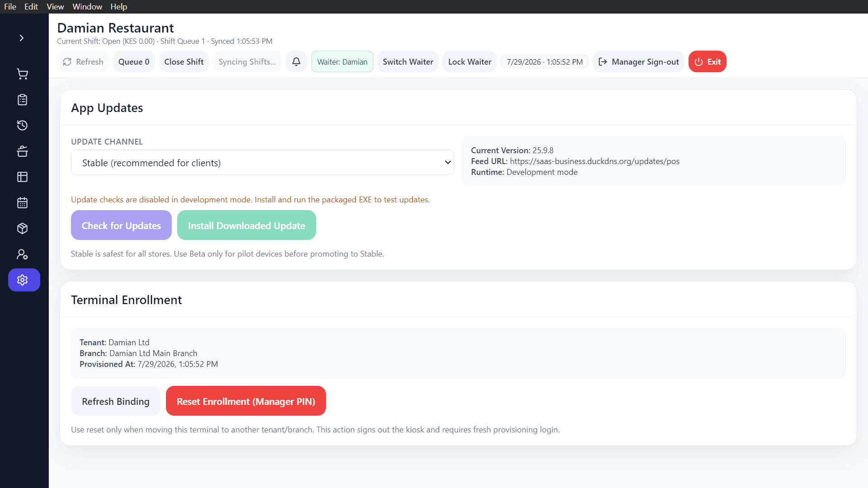Open the View menu

tap(55, 7)
